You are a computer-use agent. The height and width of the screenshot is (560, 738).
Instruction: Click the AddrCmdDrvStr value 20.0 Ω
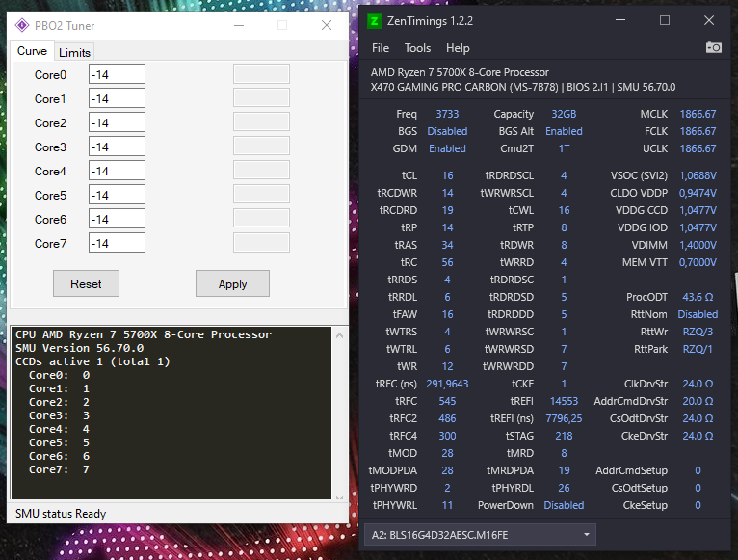click(x=698, y=401)
